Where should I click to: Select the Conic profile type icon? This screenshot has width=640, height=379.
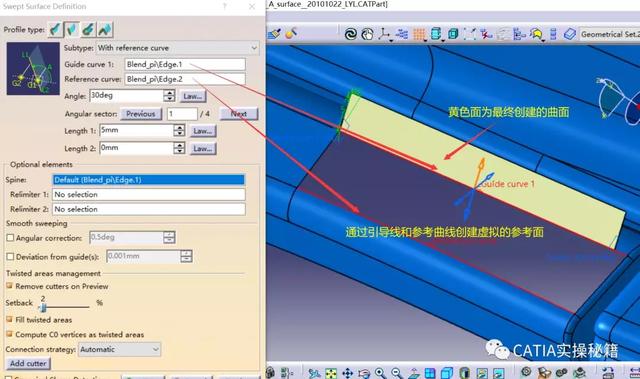(105, 29)
